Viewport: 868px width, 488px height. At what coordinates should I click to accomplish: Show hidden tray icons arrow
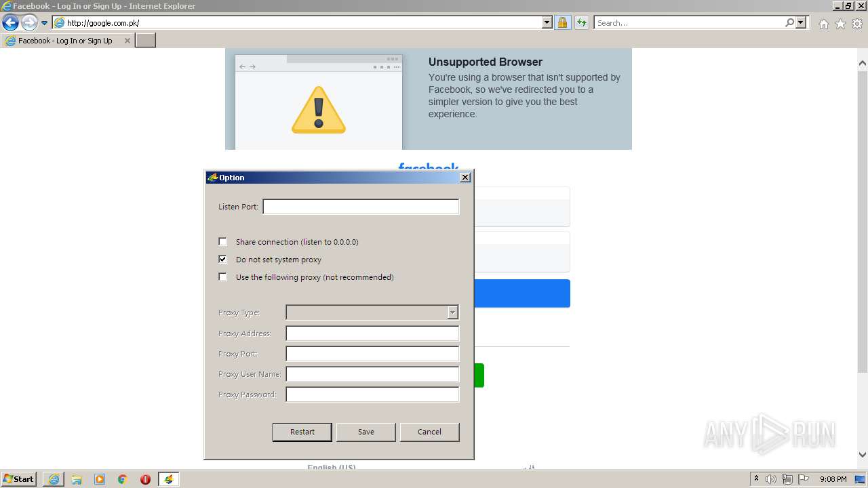756,479
